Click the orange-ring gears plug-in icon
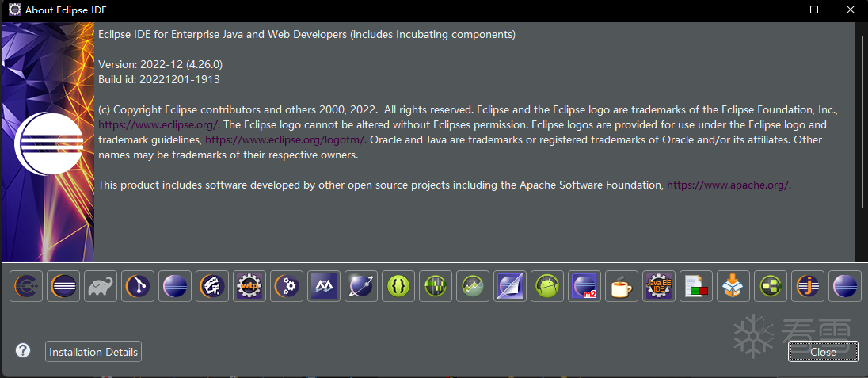868x378 pixels. point(286,286)
